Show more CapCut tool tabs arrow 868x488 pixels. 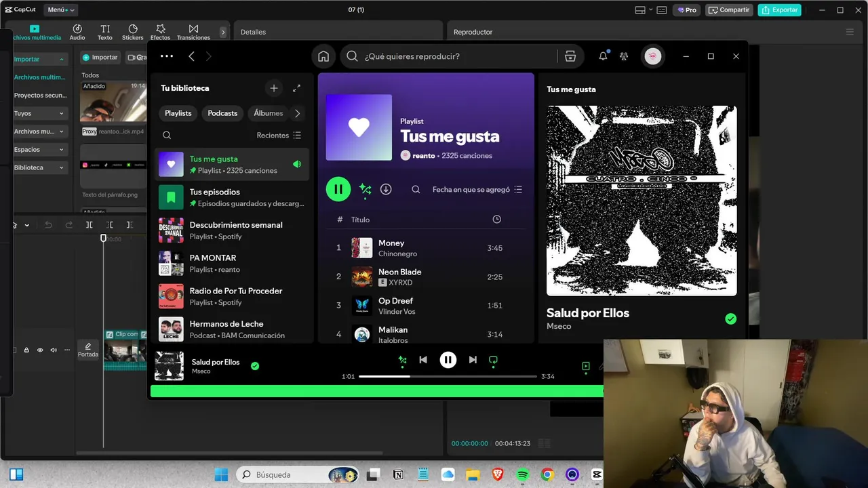pyautogui.click(x=223, y=32)
